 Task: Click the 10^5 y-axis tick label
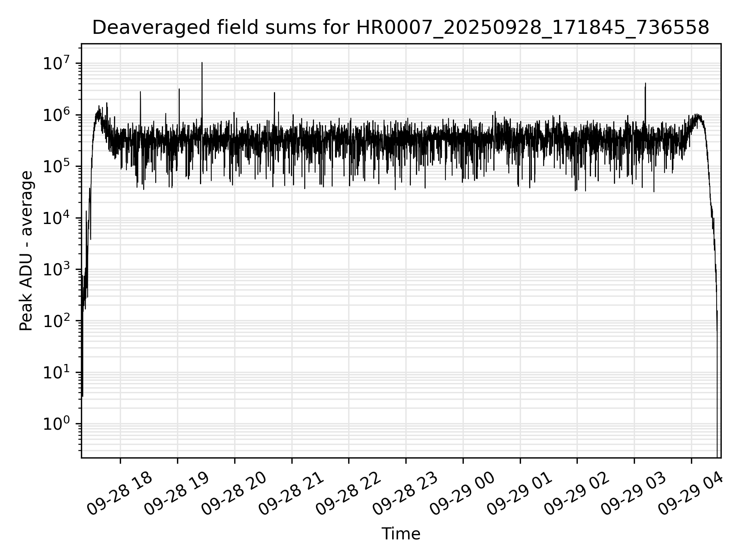pos(56,166)
